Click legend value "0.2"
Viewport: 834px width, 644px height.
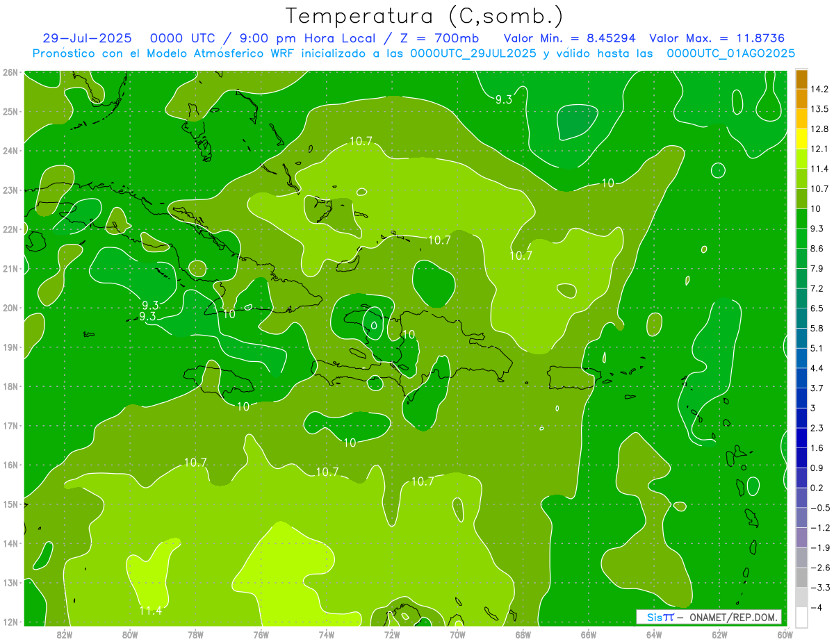[817, 488]
